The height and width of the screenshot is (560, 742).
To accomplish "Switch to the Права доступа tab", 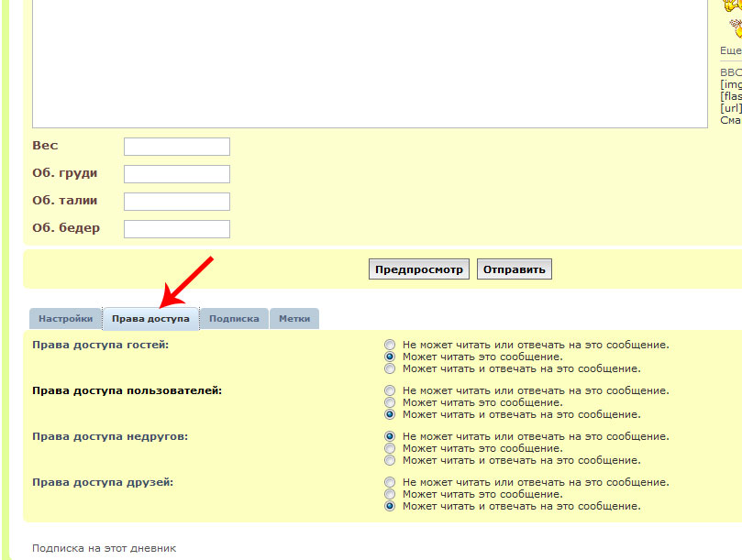I will point(150,319).
